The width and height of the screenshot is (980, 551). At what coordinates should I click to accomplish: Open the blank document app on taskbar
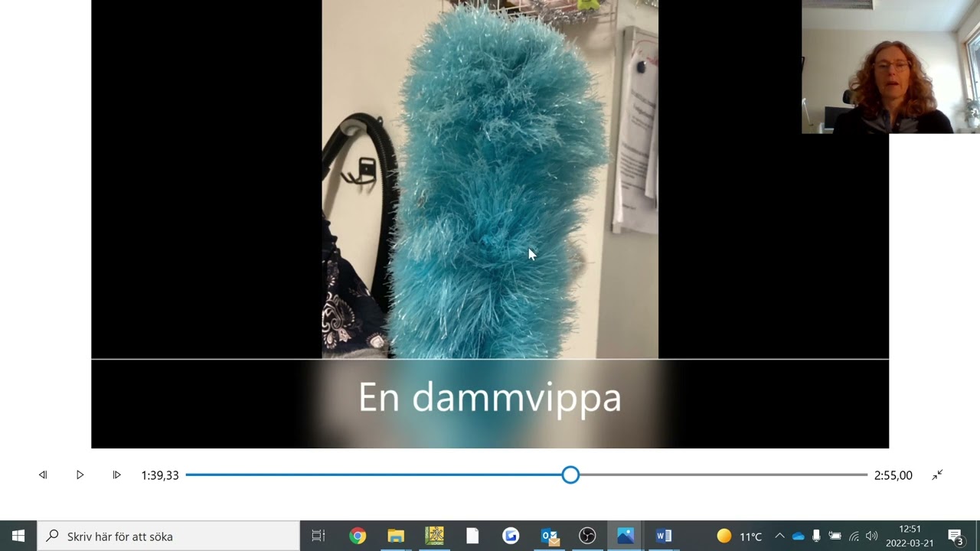472,536
